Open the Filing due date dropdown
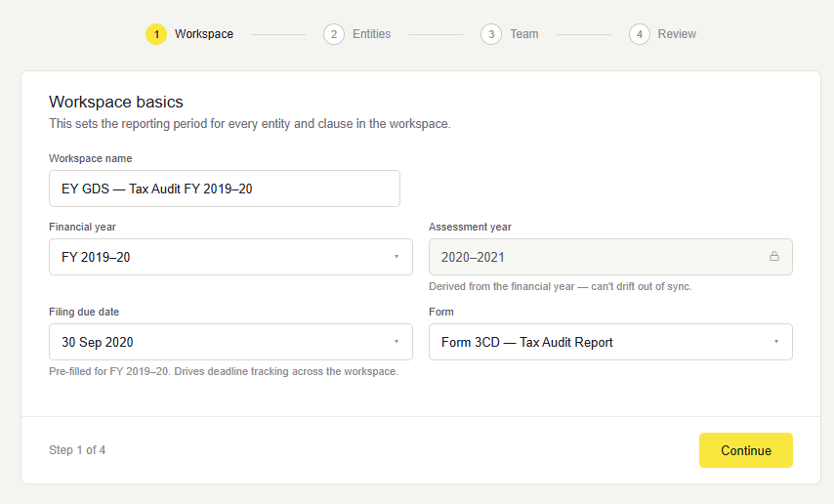This screenshot has width=834, height=504. 230,342
